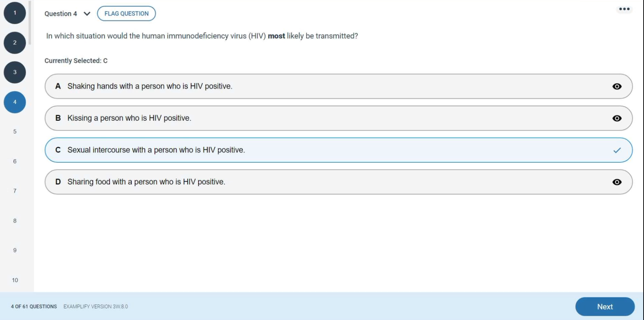
Task: Click the checkmark on selected answer C
Action: coord(617,150)
